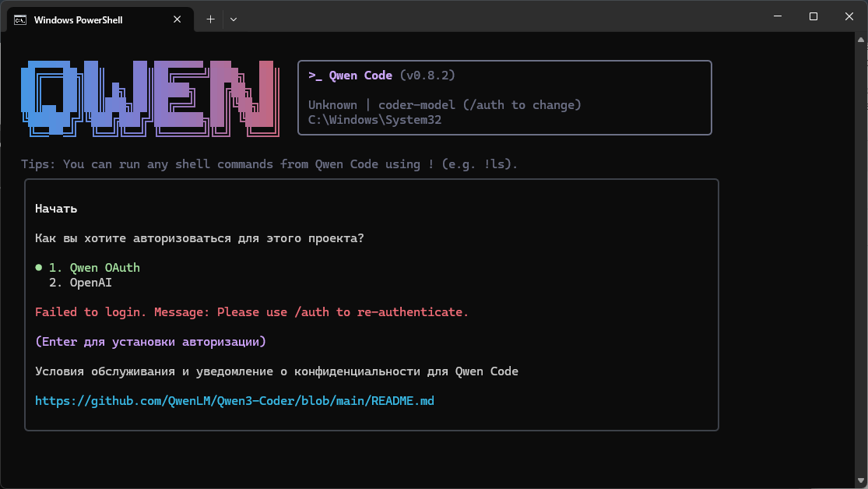
Task: Click the PowerShell icon on the tab
Action: tap(20, 19)
